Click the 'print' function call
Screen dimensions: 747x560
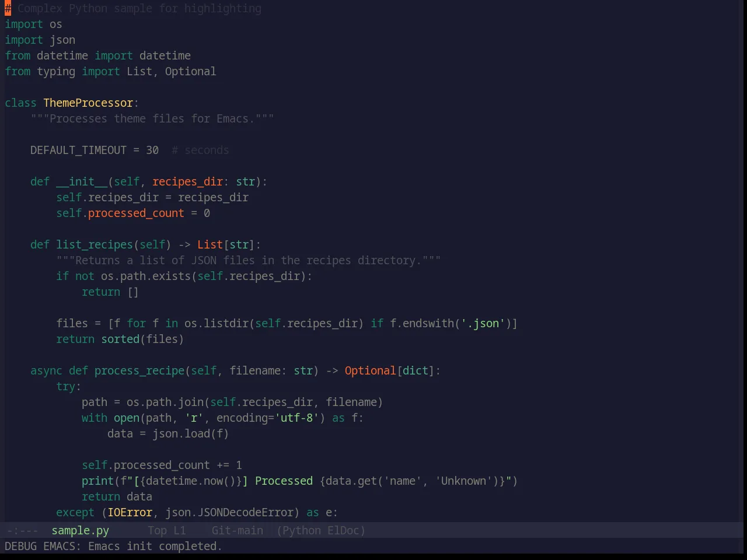[97, 481]
